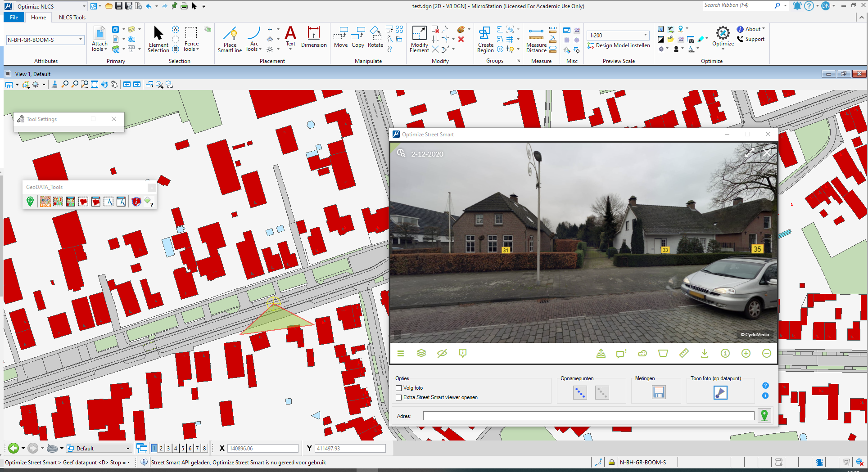Click the expand fullscreen arrows in photo viewer

tap(750, 153)
